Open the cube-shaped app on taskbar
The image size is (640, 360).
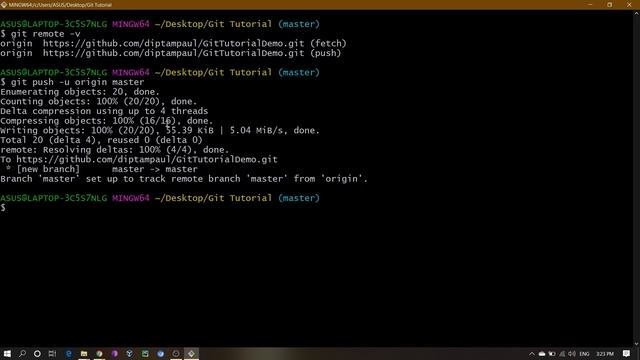(x=129, y=353)
